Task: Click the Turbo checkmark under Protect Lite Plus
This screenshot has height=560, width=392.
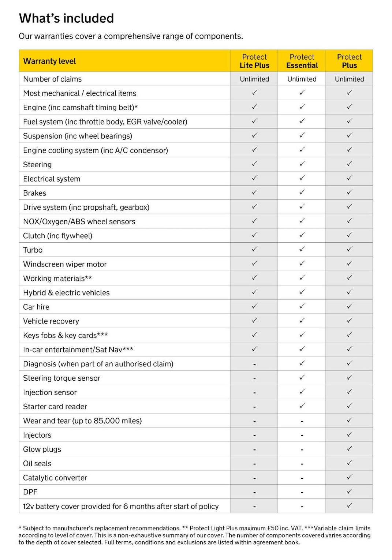Action: (254, 249)
